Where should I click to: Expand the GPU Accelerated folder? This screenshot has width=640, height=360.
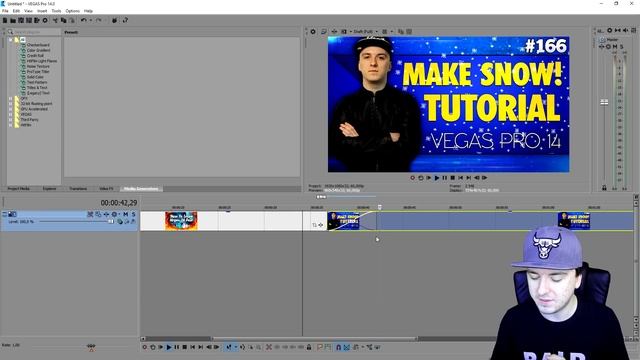[11, 109]
